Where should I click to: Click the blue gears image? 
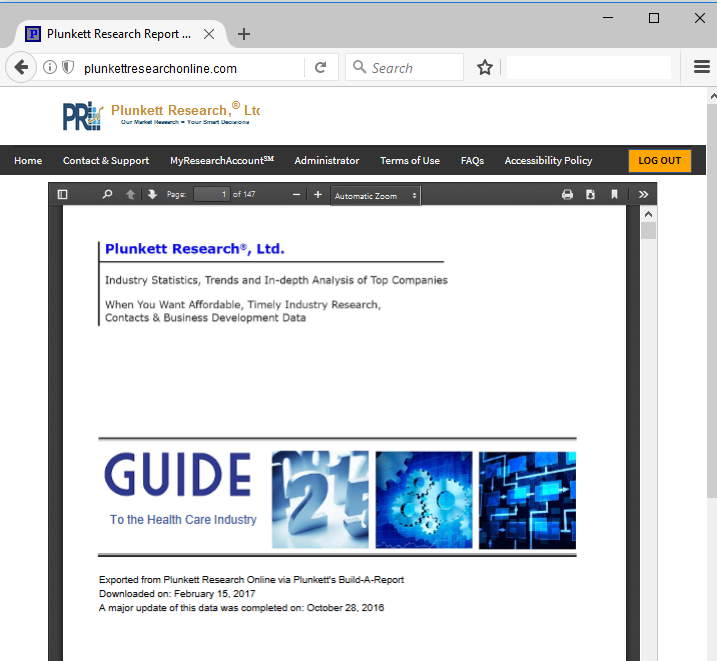click(x=424, y=500)
